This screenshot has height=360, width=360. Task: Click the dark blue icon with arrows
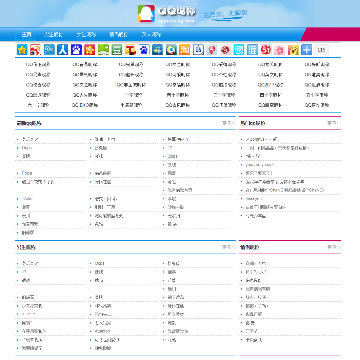point(158,50)
